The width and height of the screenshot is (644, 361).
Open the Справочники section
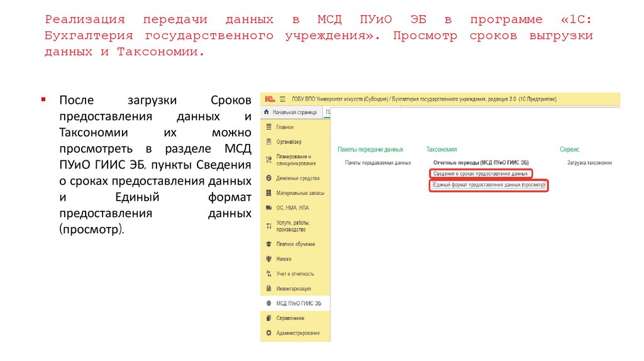[x=290, y=318]
